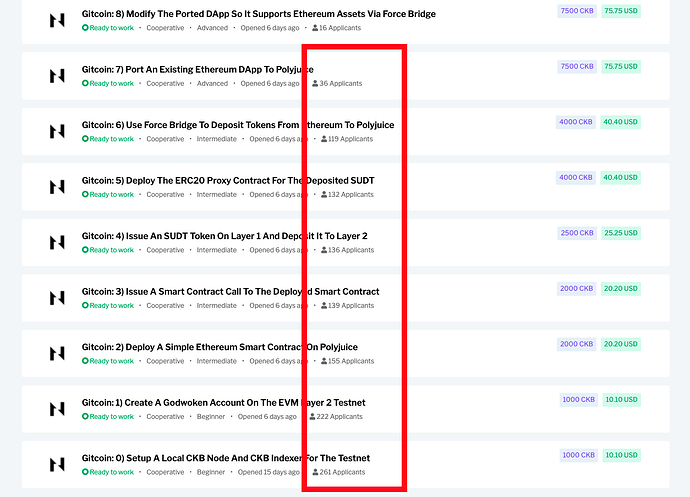690x497 pixels.
Task: Open 'Issue A Smart Contract Call' bounty
Action: click(x=230, y=292)
